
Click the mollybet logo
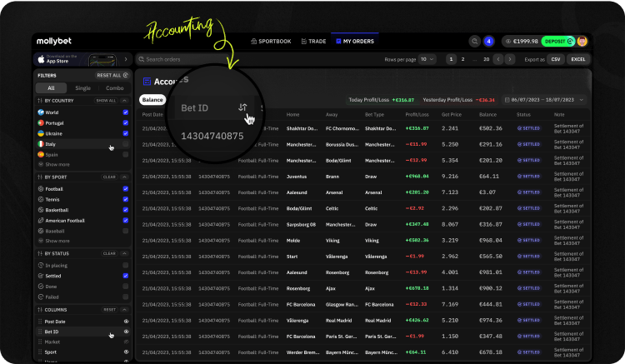(56, 41)
